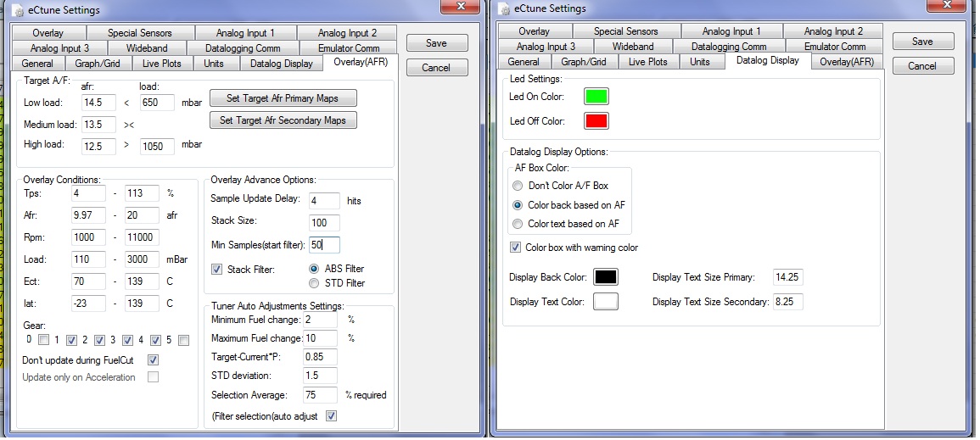
Task: Click Target-Current*P field 0.85
Action: click(320, 357)
